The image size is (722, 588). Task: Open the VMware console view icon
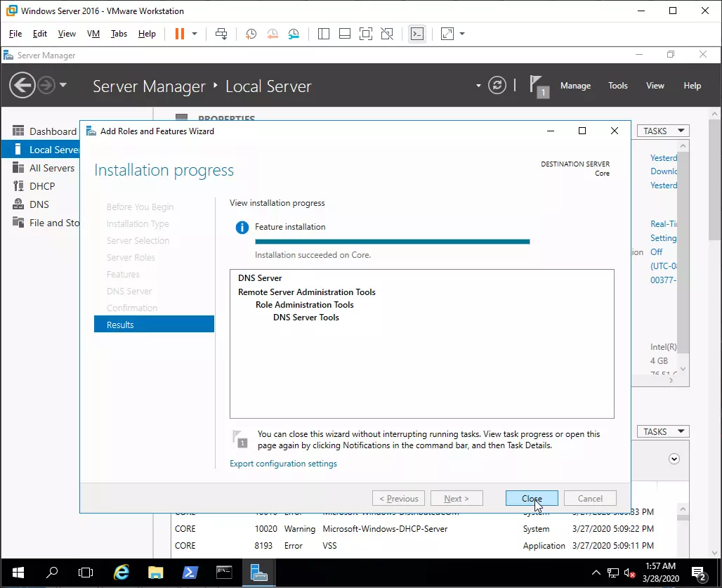[x=417, y=34]
